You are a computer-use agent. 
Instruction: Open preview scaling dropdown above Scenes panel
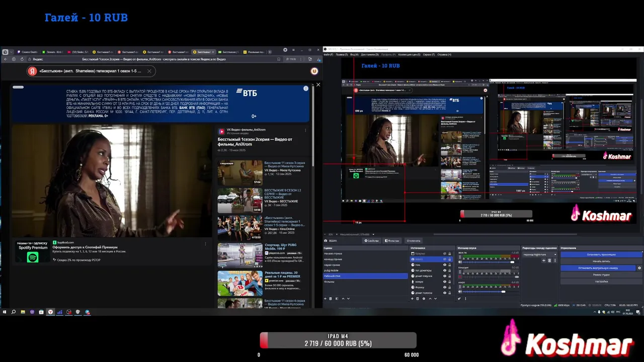tap(373, 234)
